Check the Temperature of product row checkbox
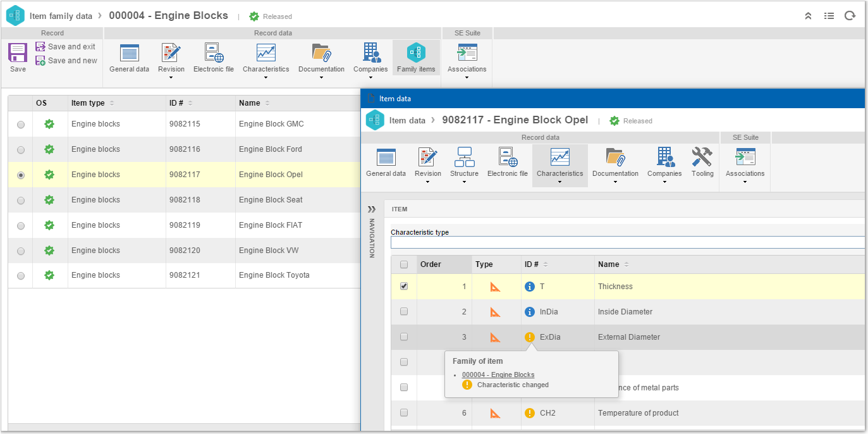The image size is (868, 434). pyautogui.click(x=404, y=412)
